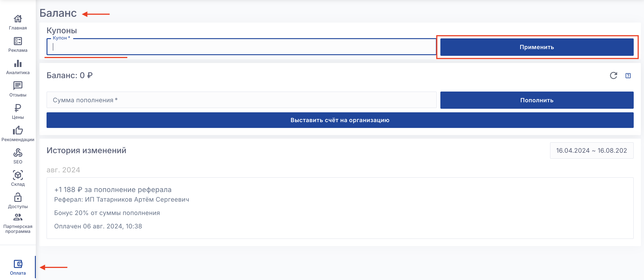Focus the Купон input field
644x280 pixels.
(x=241, y=47)
